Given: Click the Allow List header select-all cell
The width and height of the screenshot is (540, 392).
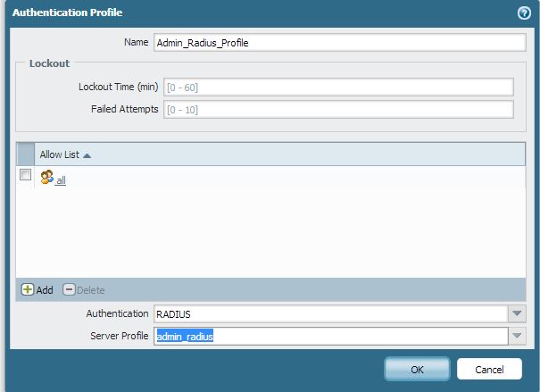Looking at the screenshot, I should (x=26, y=154).
